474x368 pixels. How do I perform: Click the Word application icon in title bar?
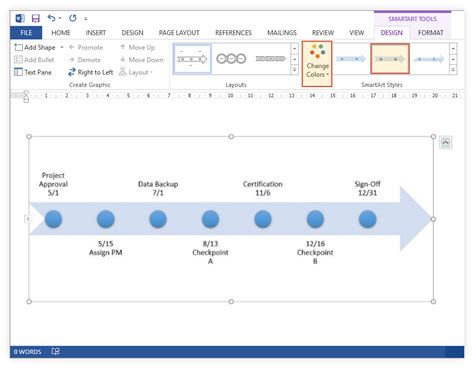pos(20,18)
